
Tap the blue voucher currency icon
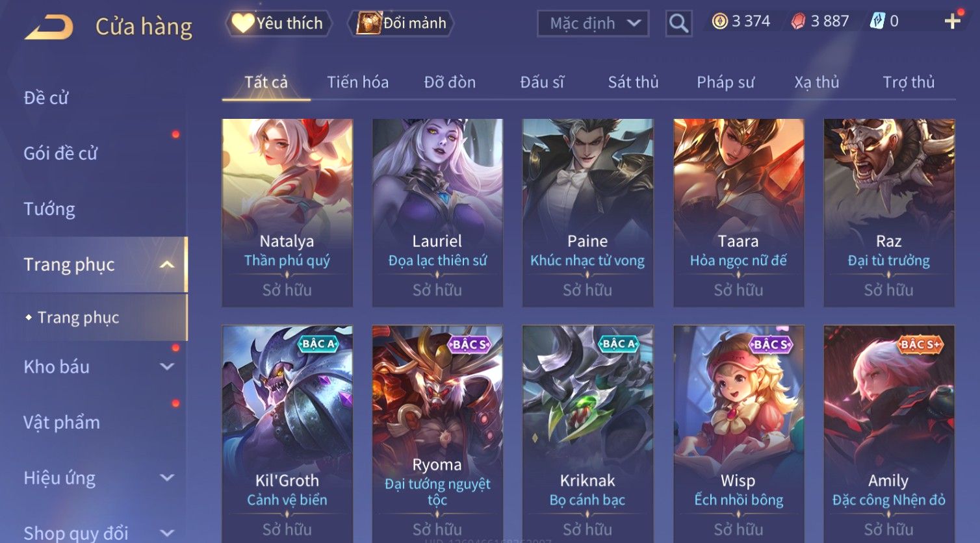pos(877,21)
